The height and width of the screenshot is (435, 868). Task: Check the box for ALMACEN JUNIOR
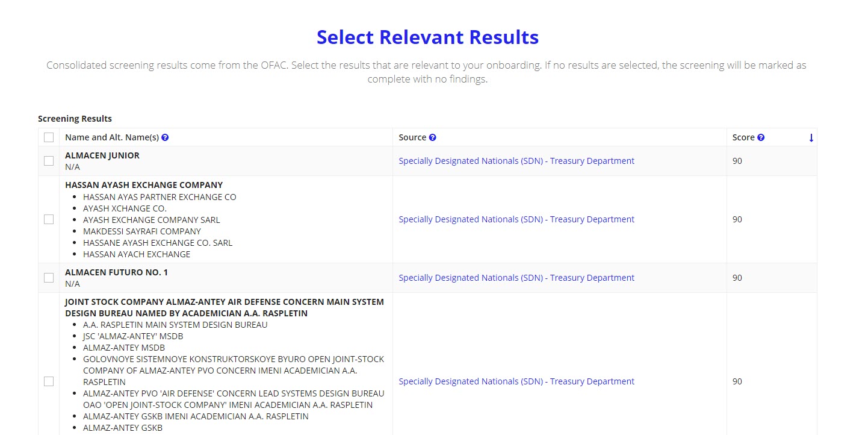[49, 160]
